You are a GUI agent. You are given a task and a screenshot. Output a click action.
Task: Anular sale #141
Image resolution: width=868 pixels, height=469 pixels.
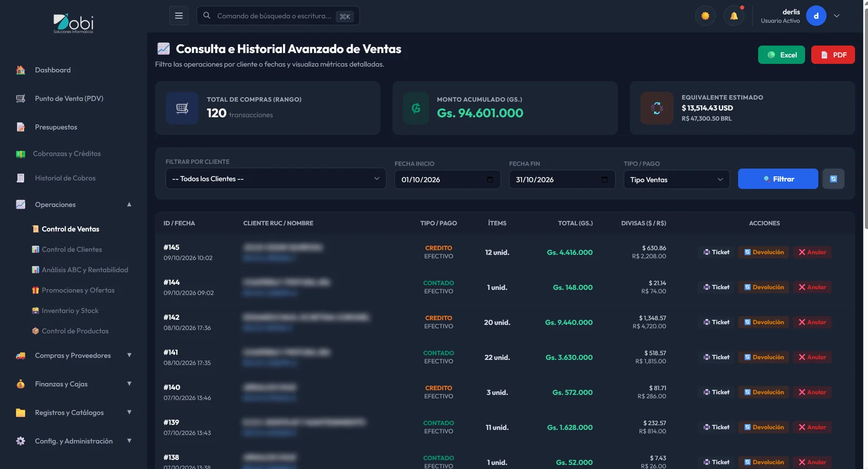tap(812, 357)
